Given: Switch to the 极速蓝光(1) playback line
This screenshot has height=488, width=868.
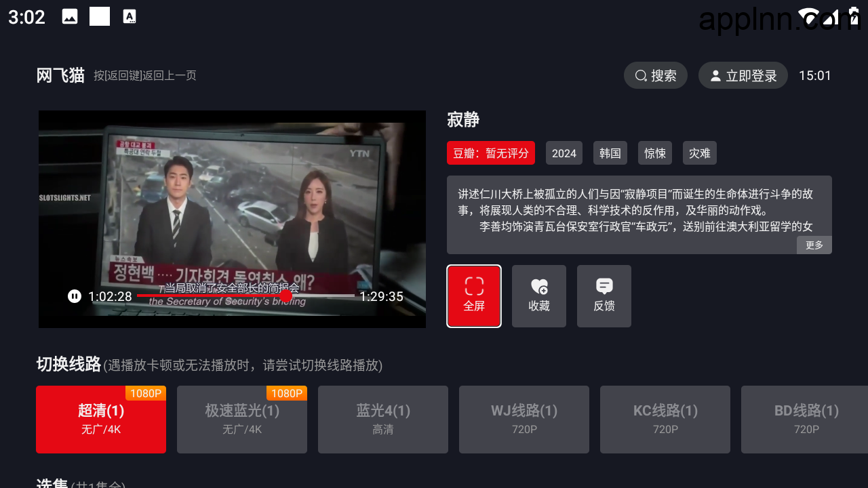Looking at the screenshot, I should [x=242, y=420].
